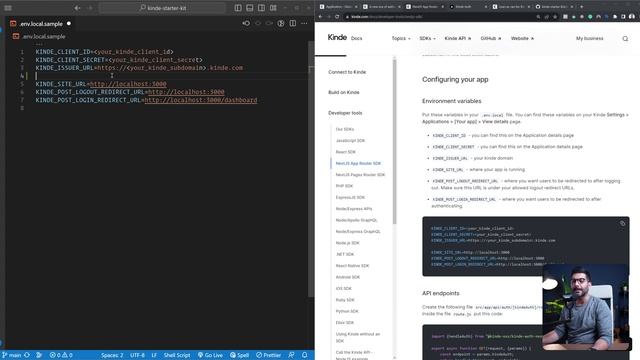640x360 pixels.
Task: Open Website external link in docs header
Action: pyautogui.click(x=522, y=38)
